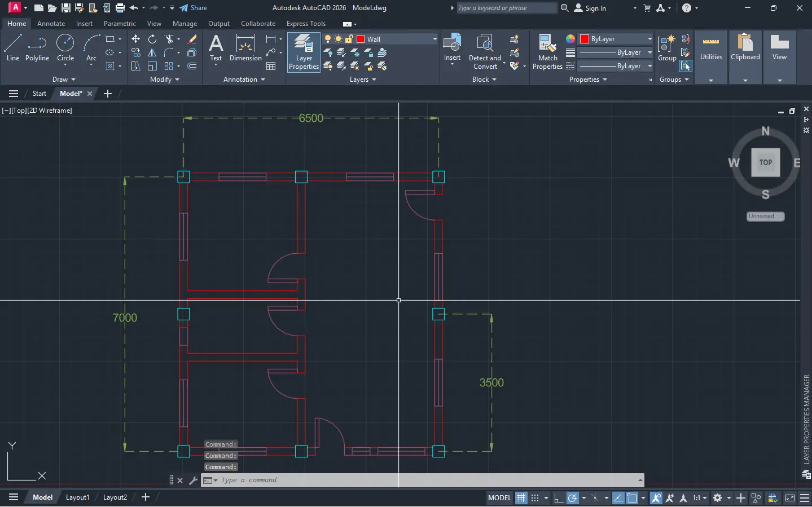
Task: Click the keyword search box
Action: [x=506, y=8]
